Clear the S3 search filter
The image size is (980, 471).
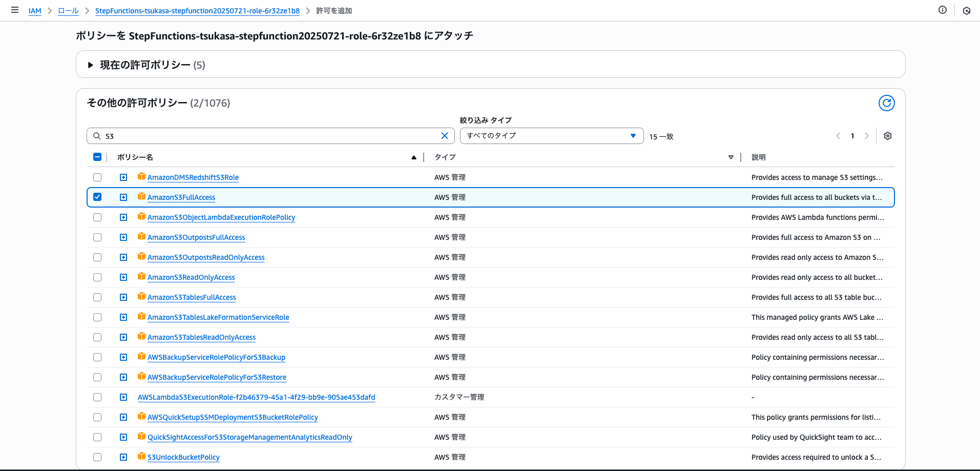(445, 136)
